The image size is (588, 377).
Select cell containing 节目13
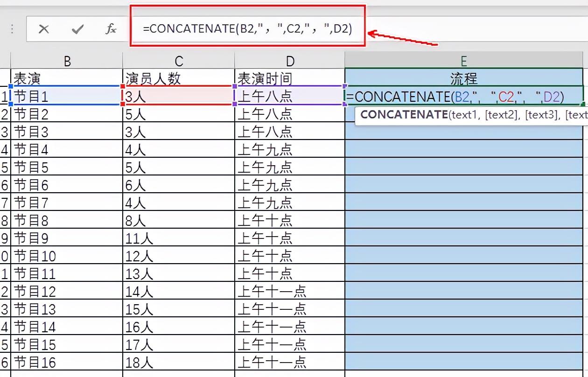[x=67, y=309]
